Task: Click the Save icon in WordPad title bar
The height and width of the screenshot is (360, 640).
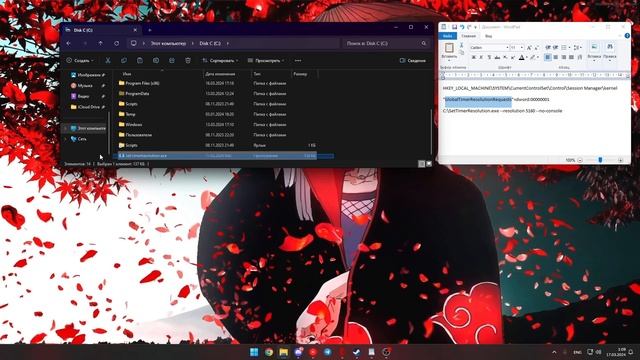Action: point(454,27)
